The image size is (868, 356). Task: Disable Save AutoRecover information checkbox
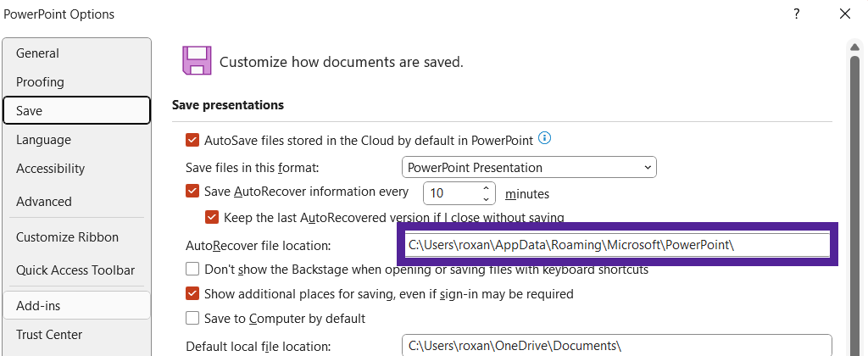(192, 192)
